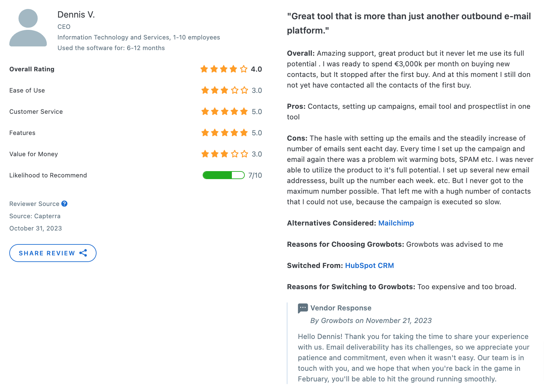Click the Reviewer Source help icon
544x392 pixels.
coord(64,204)
